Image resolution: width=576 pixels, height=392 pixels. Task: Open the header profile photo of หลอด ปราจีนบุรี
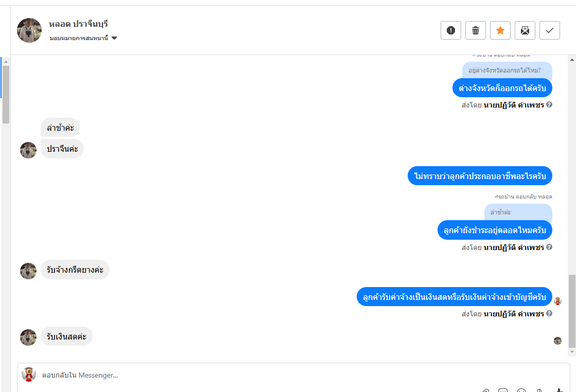(x=29, y=30)
